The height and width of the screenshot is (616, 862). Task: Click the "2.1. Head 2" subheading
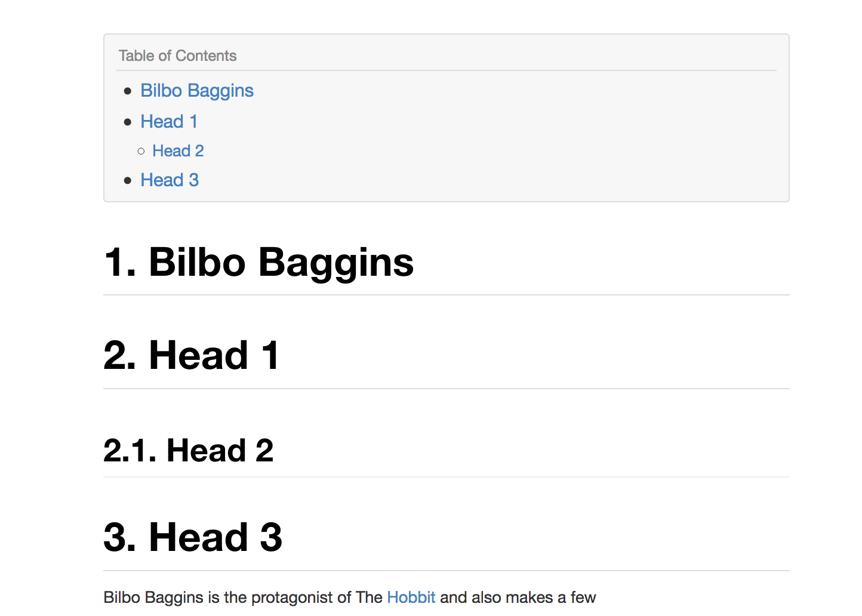coord(188,451)
